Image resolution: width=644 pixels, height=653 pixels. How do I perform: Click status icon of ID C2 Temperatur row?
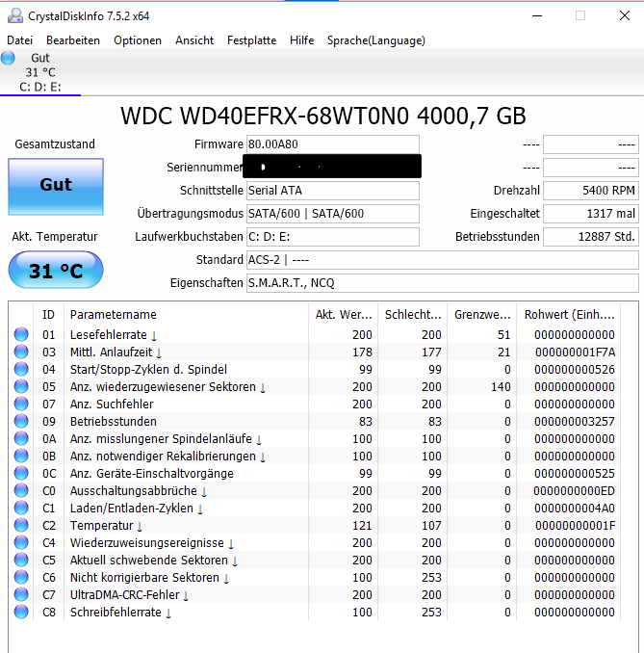21,525
